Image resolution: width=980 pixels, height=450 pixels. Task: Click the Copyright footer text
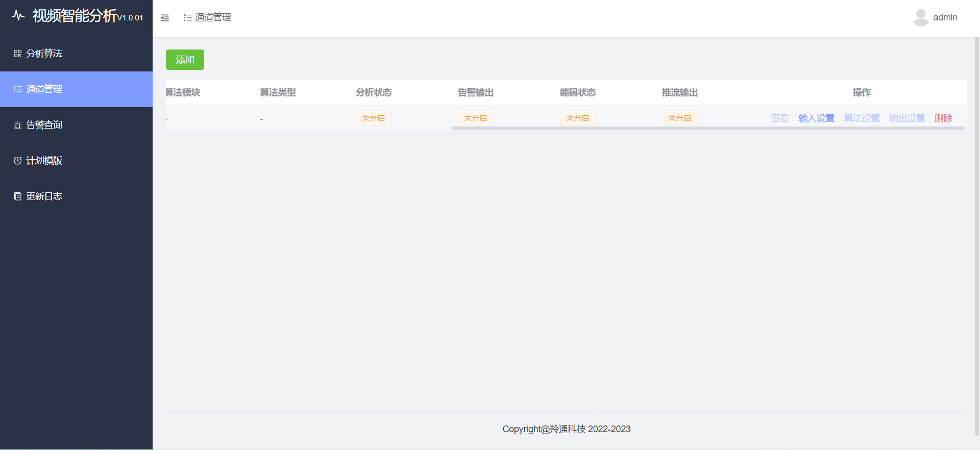(x=567, y=429)
